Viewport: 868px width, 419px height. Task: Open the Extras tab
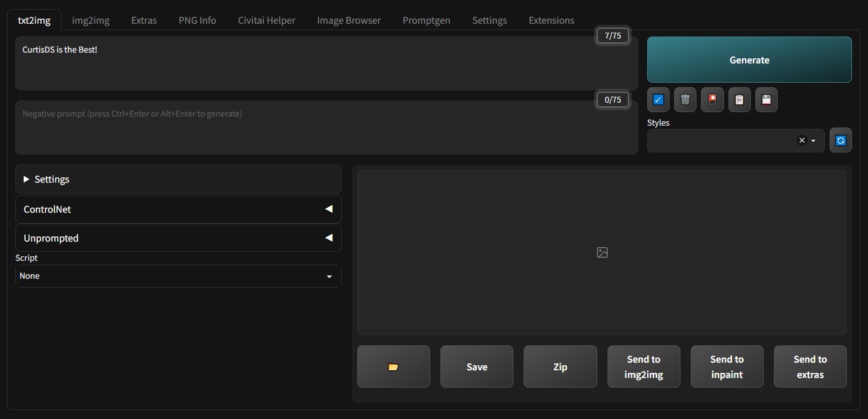point(144,20)
